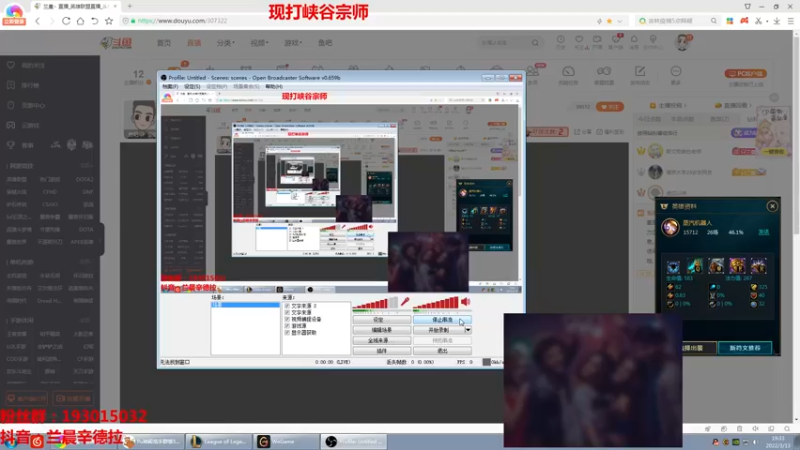Click the browser address bar URL
The height and width of the screenshot is (450, 800).
pyautogui.click(x=183, y=21)
